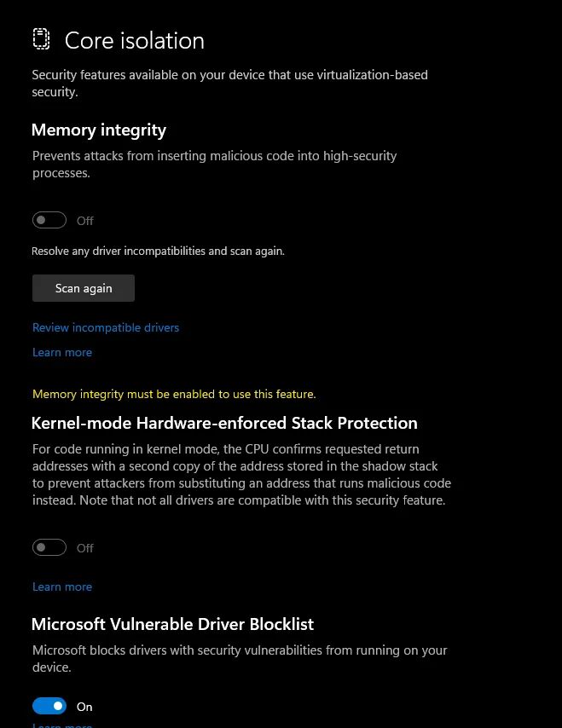Click Microsoft Vulnerable Driver Blocklist heading
Image resolution: width=562 pixels, height=728 pixels.
coord(173,624)
